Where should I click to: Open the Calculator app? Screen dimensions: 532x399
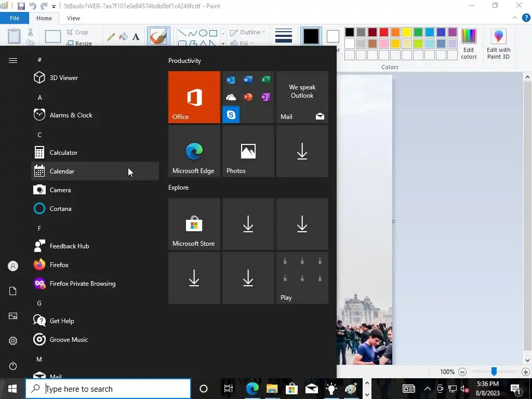tap(95, 152)
